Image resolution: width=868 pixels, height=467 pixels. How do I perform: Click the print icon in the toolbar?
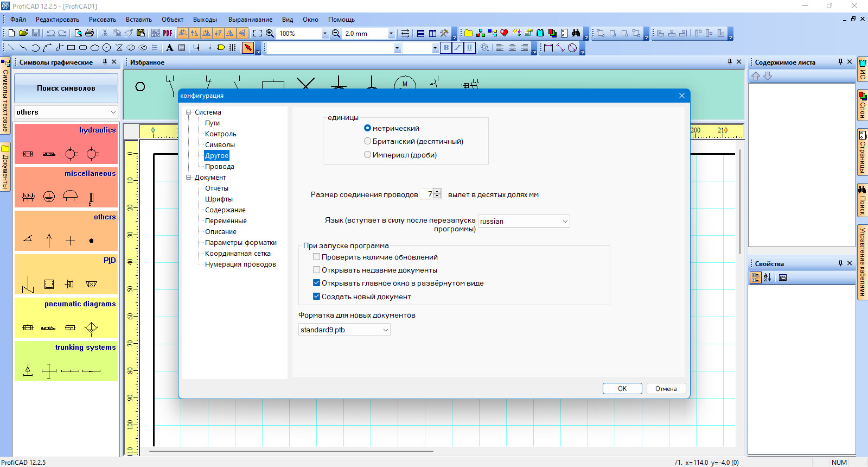(x=90, y=33)
